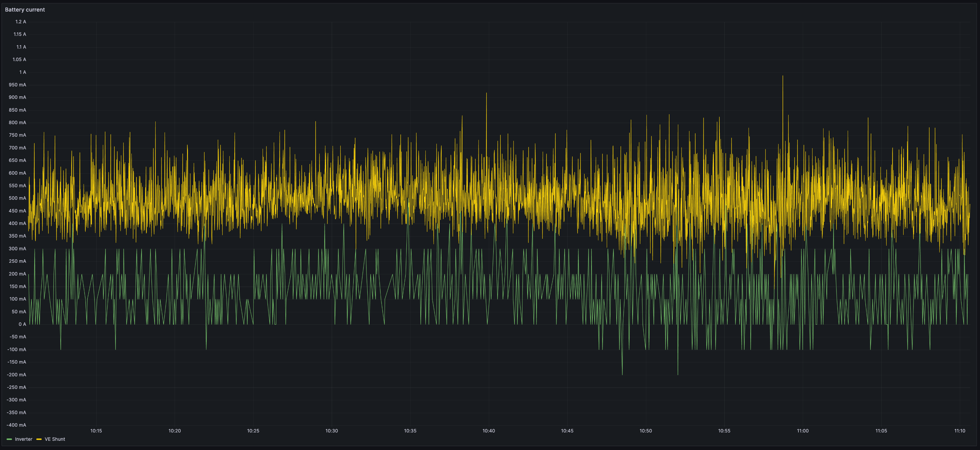The image size is (980, 450).
Task: Click the 550 mA y-axis label
Action: (18, 186)
